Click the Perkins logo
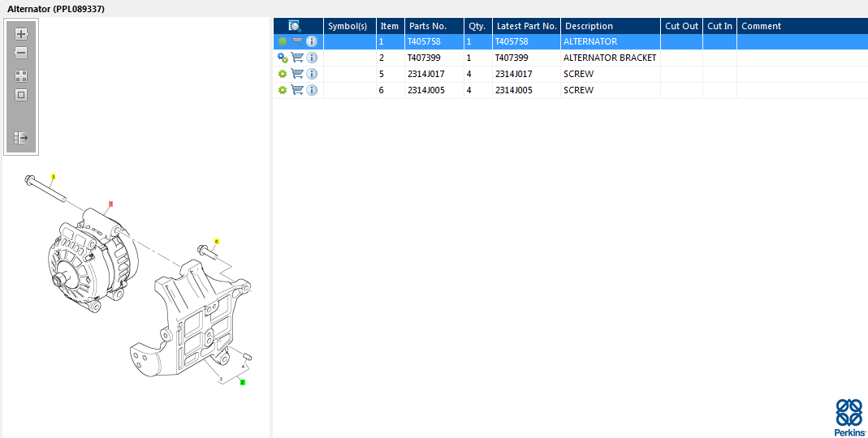 pos(849,418)
